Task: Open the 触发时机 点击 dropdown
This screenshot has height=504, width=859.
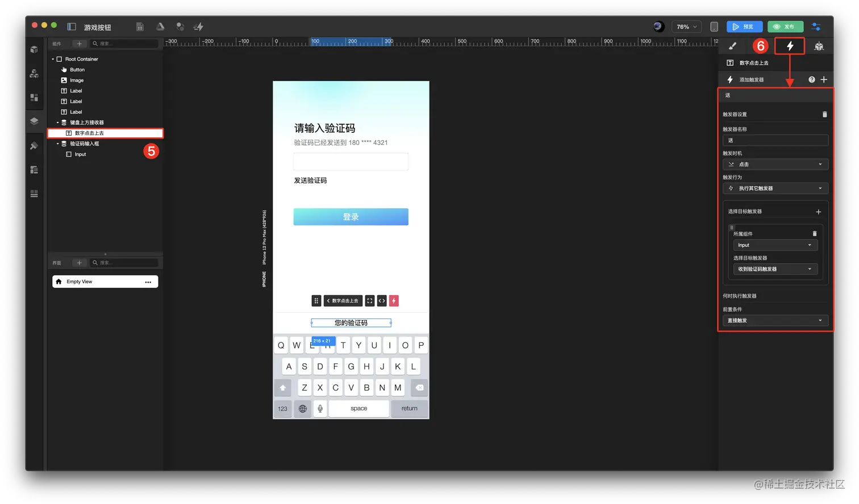Action: 775,164
